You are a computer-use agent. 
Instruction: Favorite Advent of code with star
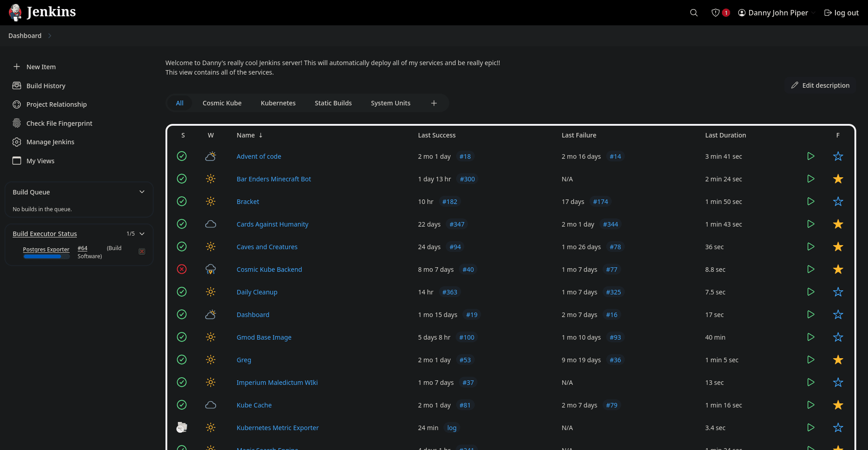(x=838, y=156)
